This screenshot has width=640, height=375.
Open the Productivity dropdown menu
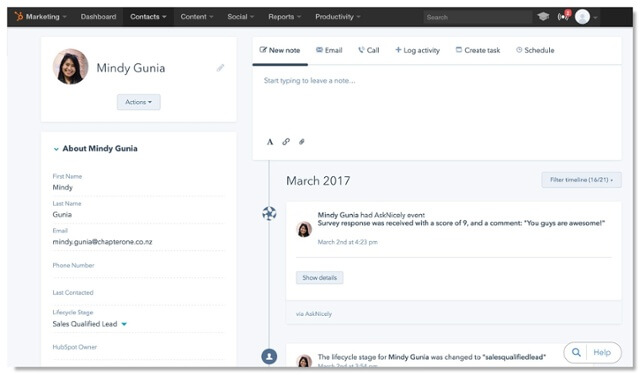click(338, 17)
